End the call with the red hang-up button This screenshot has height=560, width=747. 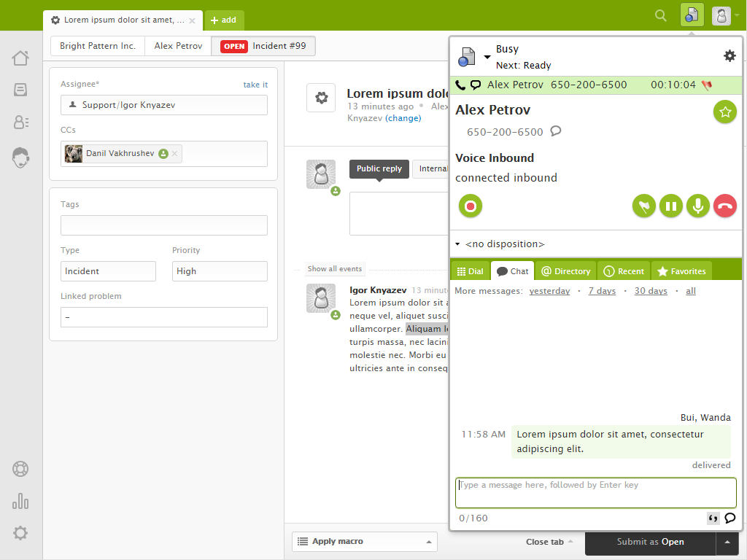pyautogui.click(x=724, y=206)
